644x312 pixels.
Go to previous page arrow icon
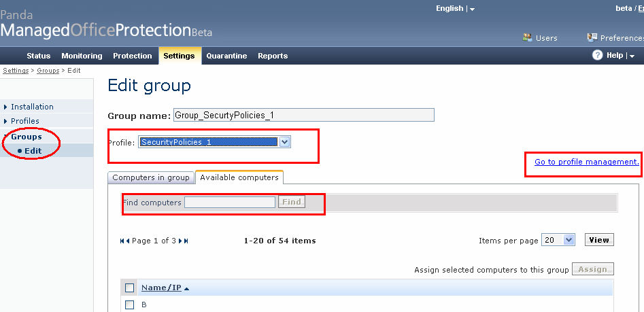click(x=128, y=241)
